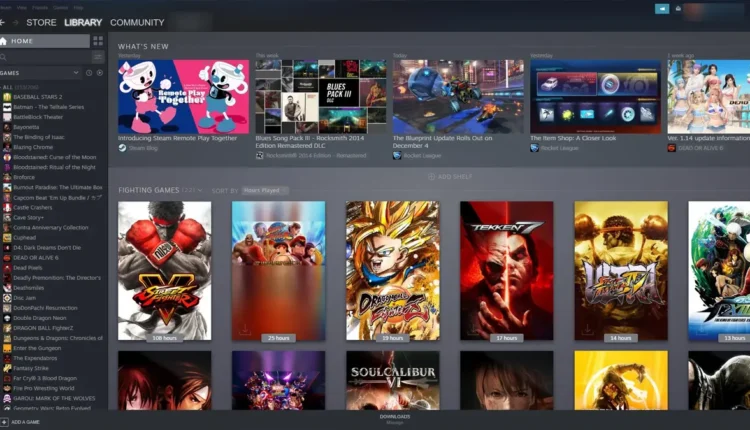Select BattleBlock Theater in list

pos(38,117)
